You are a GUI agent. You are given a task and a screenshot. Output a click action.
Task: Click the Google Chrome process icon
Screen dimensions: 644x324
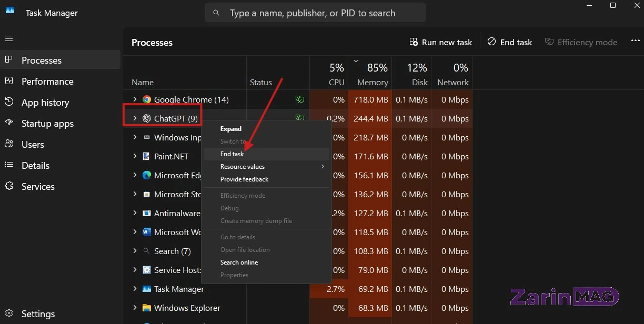[x=147, y=99]
